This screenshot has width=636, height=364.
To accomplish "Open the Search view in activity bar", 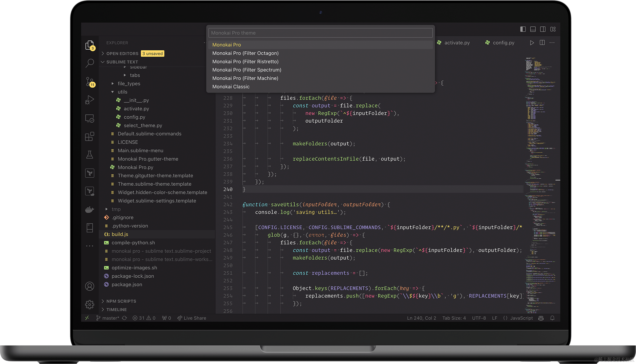I will [90, 63].
